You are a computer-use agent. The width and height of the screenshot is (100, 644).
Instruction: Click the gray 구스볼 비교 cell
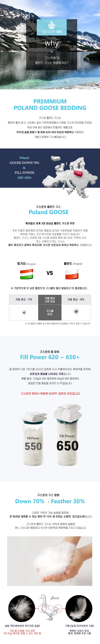coord(50,312)
